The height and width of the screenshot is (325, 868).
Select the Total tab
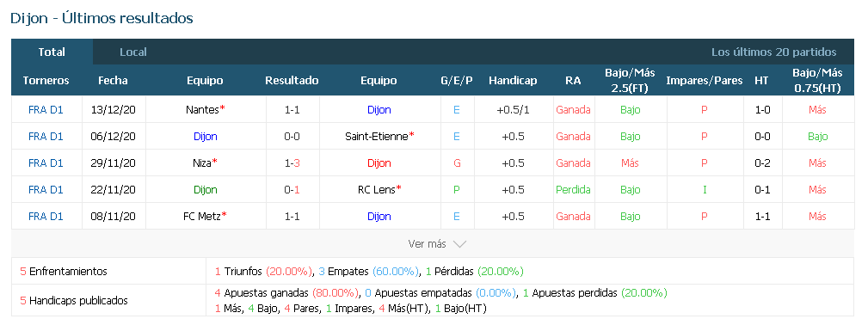(52, 52)
